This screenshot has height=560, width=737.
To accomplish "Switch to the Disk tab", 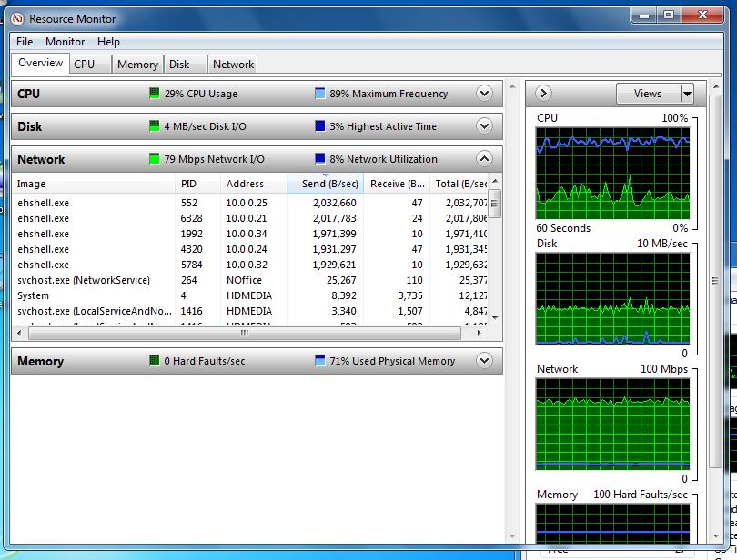I will tap(179, 65).
